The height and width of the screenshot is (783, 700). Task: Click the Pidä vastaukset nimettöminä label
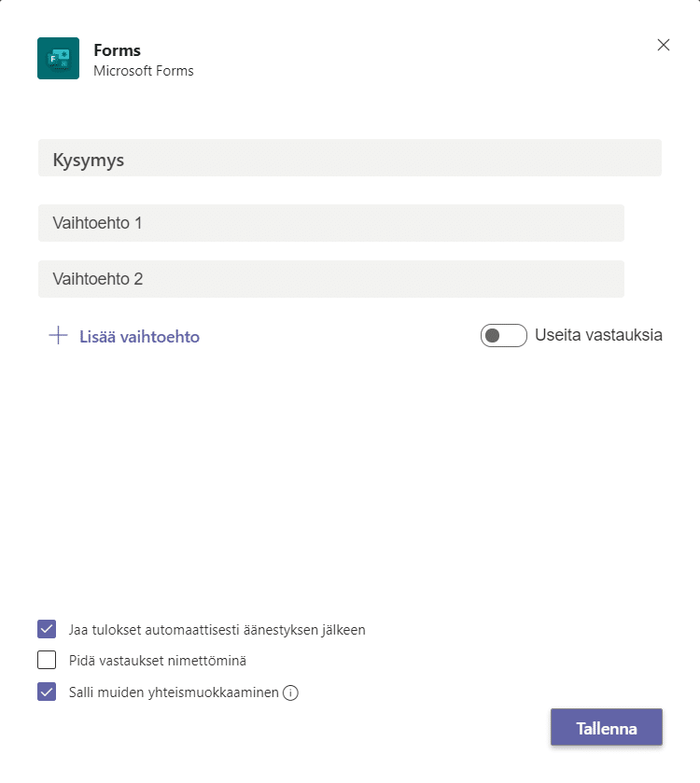(159, 660)
